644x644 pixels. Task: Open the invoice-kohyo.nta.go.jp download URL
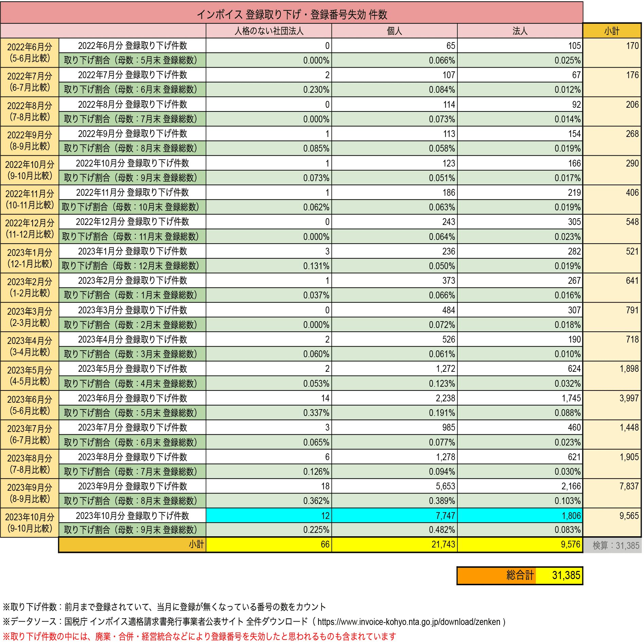click(x=409, y=622)
